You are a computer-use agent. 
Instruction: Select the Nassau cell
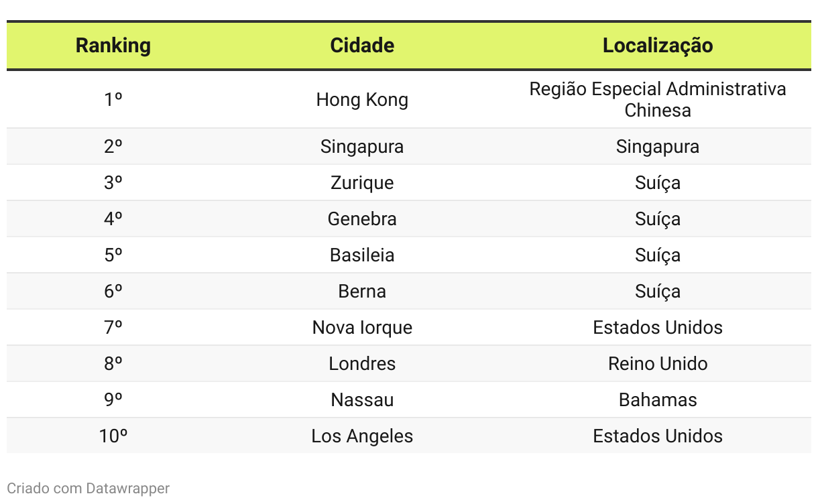click(x=362, y=400)
